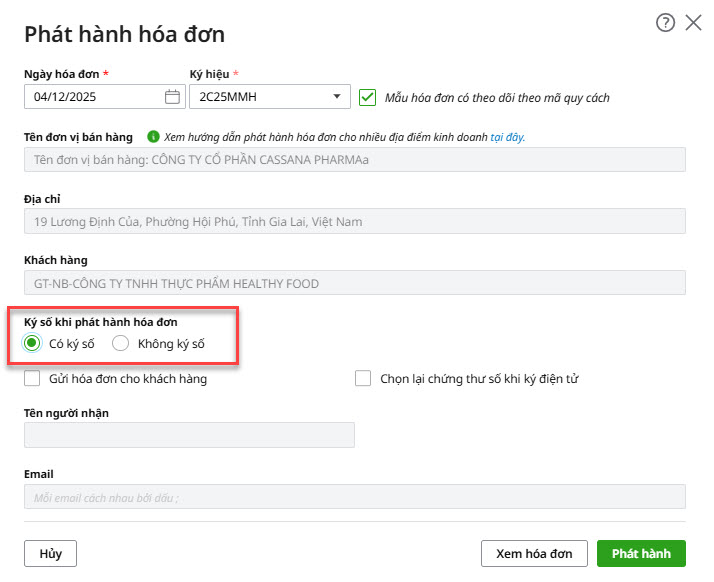Select the Có ký số radio button
714x582 pixels.
coord(33,344)
